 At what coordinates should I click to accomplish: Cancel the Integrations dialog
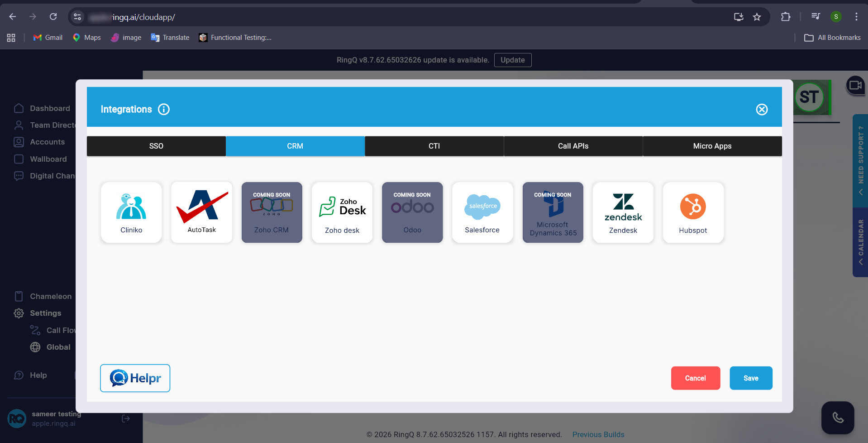(x=696, y=378)
